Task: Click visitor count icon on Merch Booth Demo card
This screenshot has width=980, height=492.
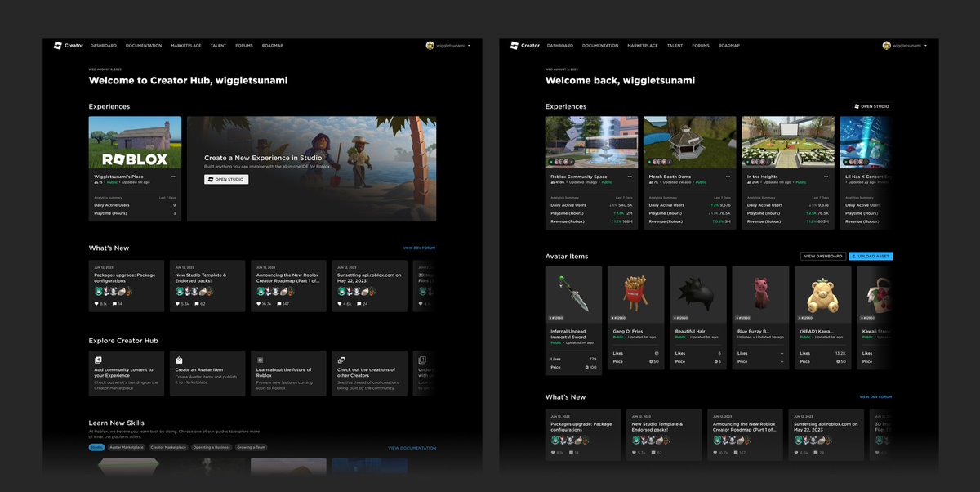Action: tap(651, 182)
